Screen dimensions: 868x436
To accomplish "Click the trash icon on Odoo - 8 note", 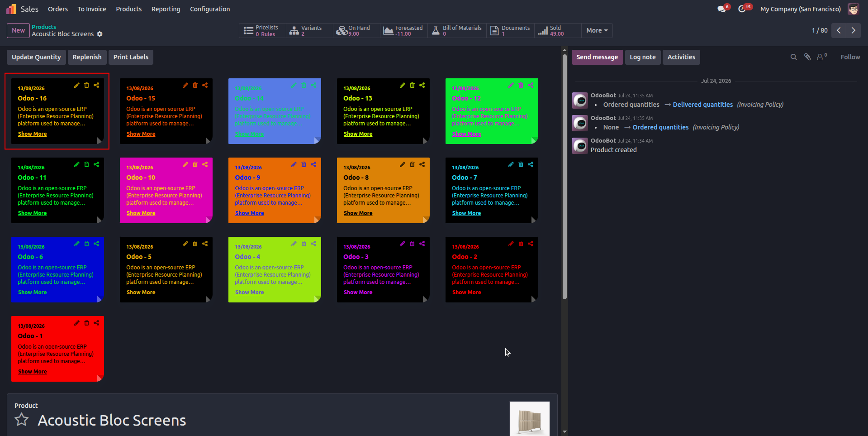I will pos(412,164).
